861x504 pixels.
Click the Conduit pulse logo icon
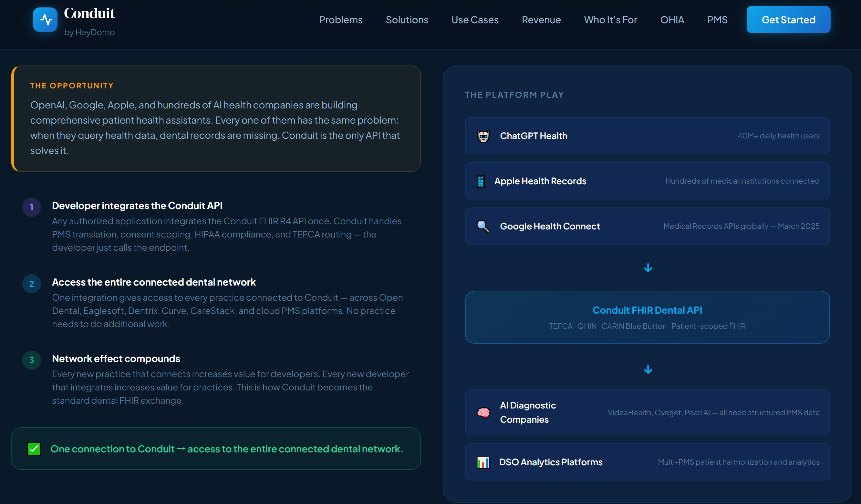[45, 20]
